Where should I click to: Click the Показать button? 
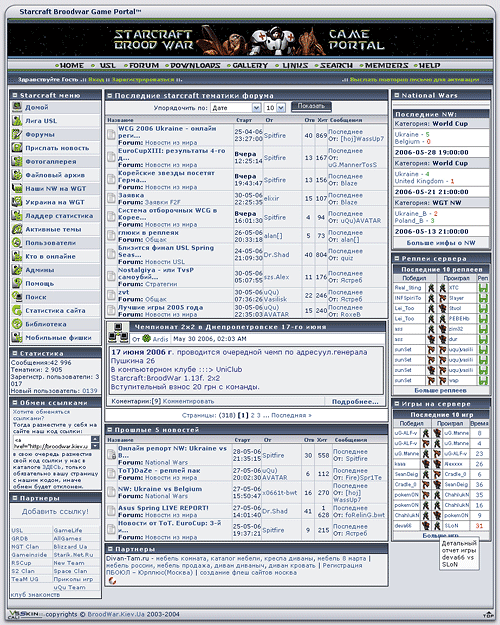coord(311,106)
